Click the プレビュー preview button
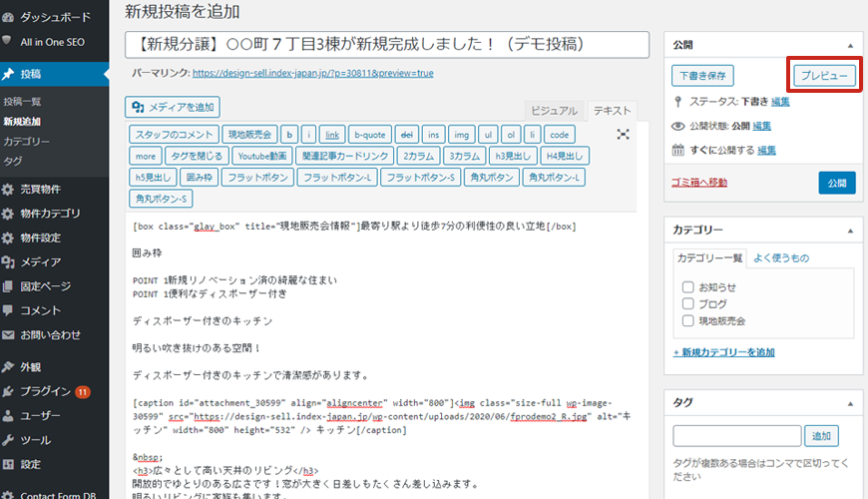Viewport: 868px width, 499px height. click(x=823, y=75)
